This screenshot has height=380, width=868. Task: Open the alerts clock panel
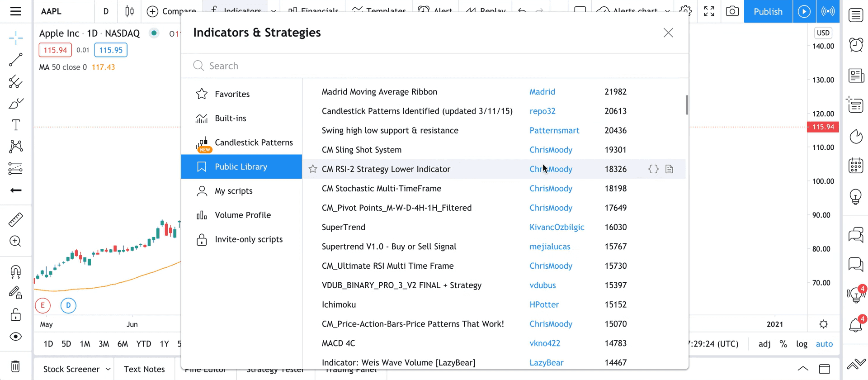point(856,45)
